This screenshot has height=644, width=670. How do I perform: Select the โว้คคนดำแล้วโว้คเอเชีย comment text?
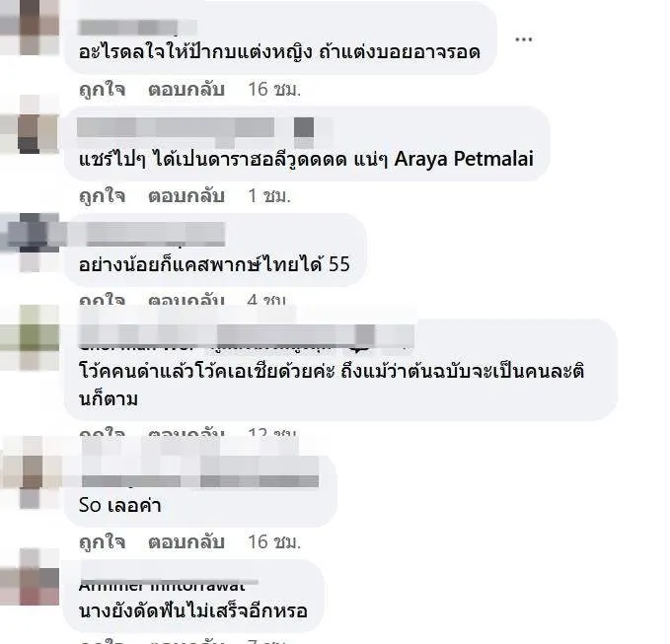[x=332, y=385]
